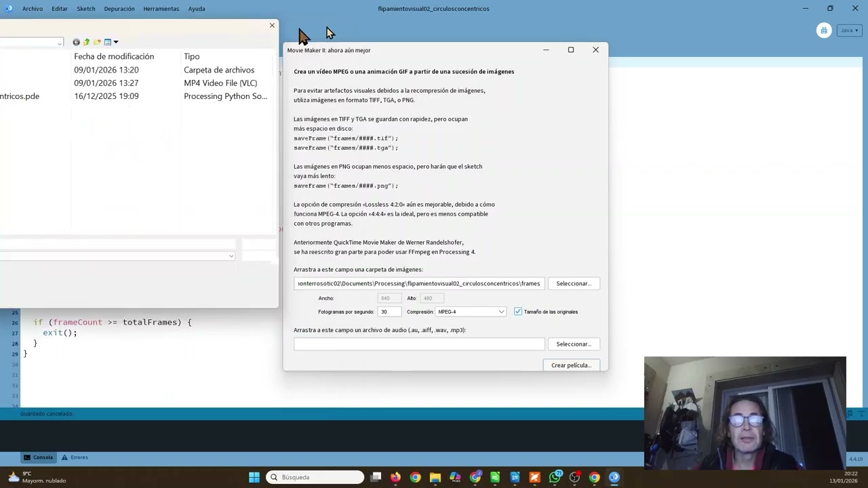Image resolution: width=868 pixels, height=488 pixels.
Task: Click the new folder icon in file dialog
Action: [x=97, y=42]
